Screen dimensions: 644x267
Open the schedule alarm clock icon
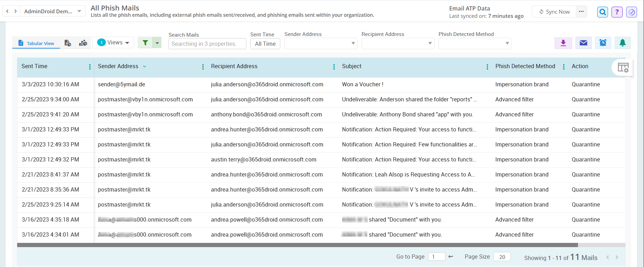point(603,43)
